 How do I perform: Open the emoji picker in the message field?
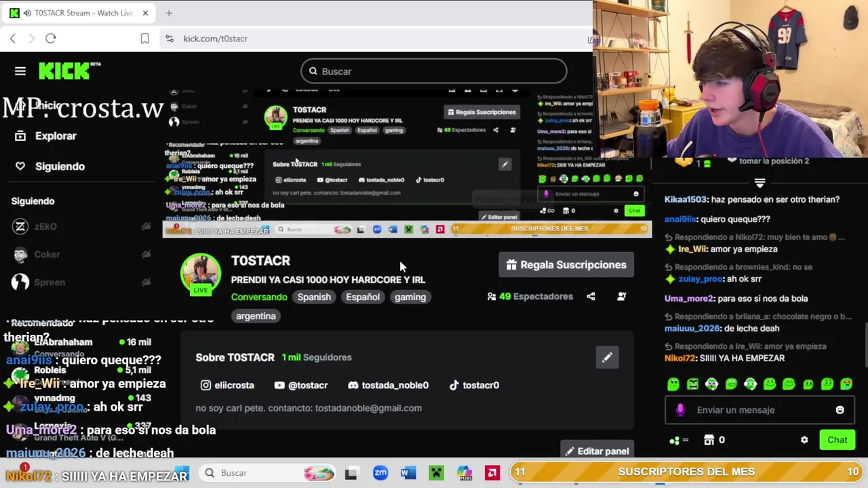(x=840, y=410)
